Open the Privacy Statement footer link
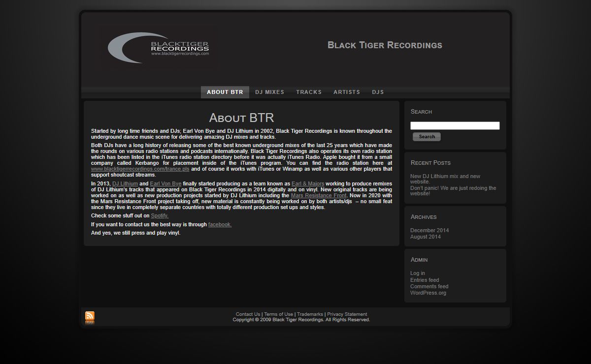Image resolution: width=591 pixels, height=364 pixels. (x=347, y=314)
